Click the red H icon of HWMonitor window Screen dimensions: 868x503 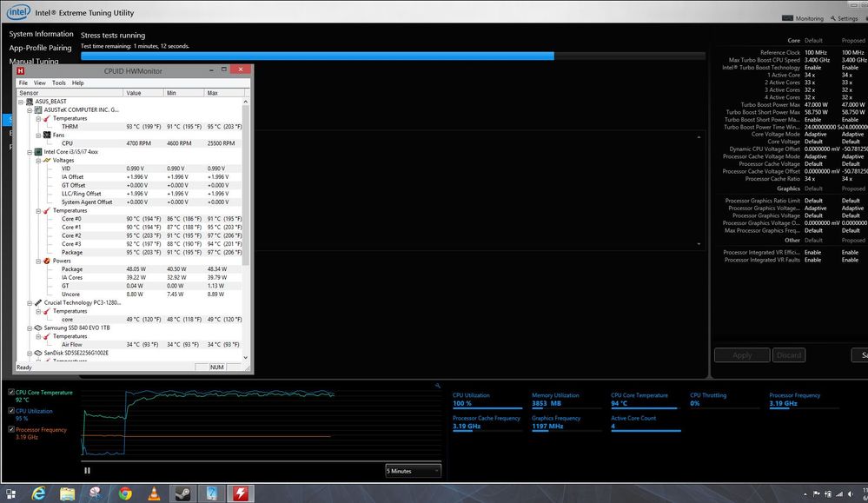point(21,71)
